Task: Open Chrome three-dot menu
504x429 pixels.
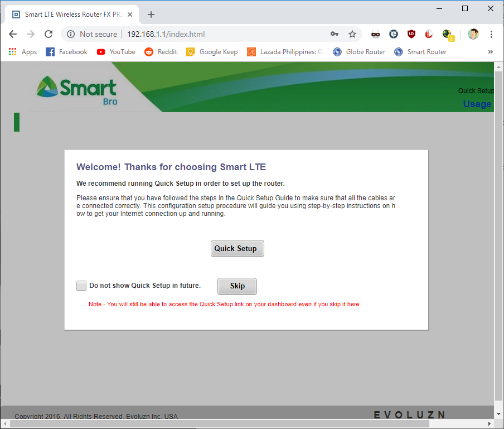Action: [x=491, y=34]
